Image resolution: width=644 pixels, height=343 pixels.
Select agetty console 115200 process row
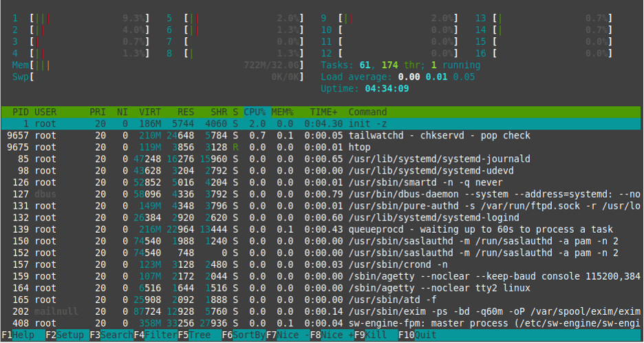tap(321, 276)
